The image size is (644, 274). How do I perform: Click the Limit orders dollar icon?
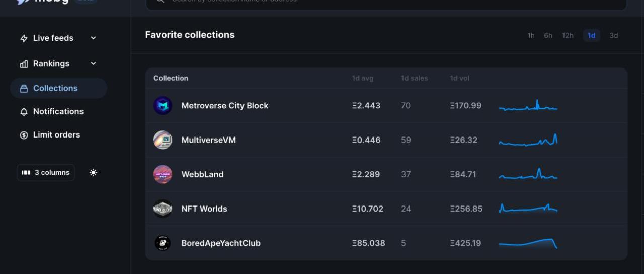coord(24,135)
